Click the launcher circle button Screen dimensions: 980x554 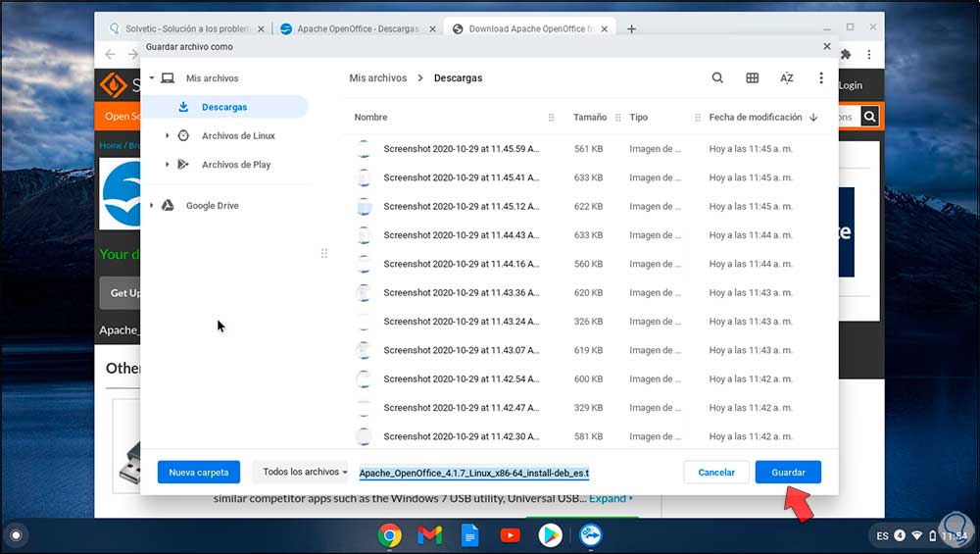[17, 535]
